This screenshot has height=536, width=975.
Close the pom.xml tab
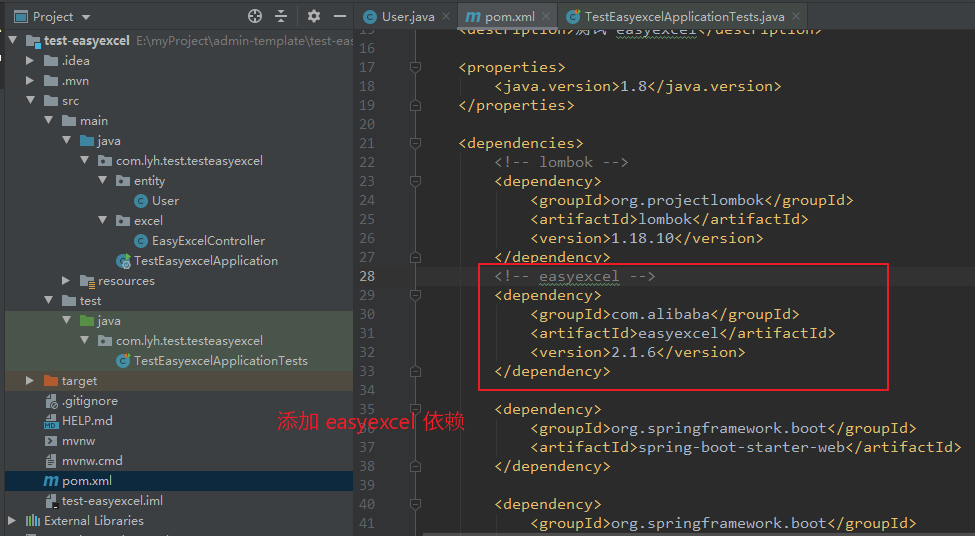(x=546, y=16)
